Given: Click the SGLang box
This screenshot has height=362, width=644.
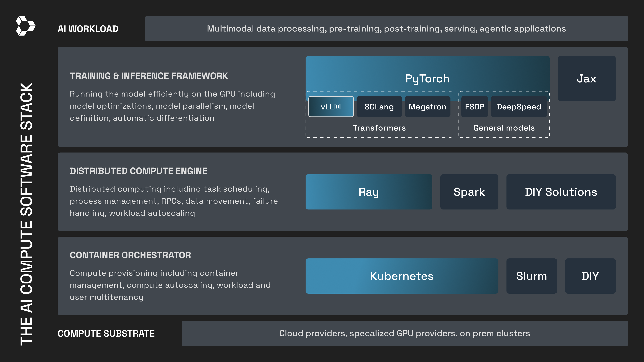Looking at the screenshot, I should [x=379, y=107].
